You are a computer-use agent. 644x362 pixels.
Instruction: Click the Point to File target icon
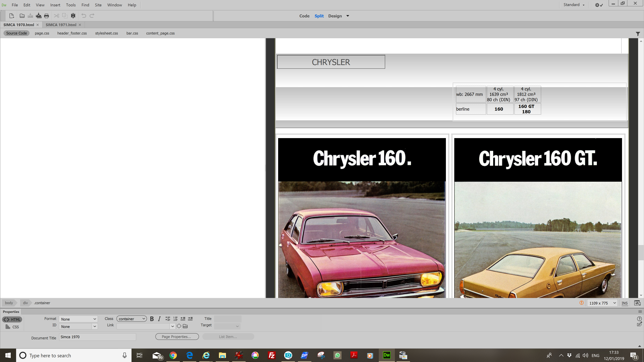click(179, 326)
